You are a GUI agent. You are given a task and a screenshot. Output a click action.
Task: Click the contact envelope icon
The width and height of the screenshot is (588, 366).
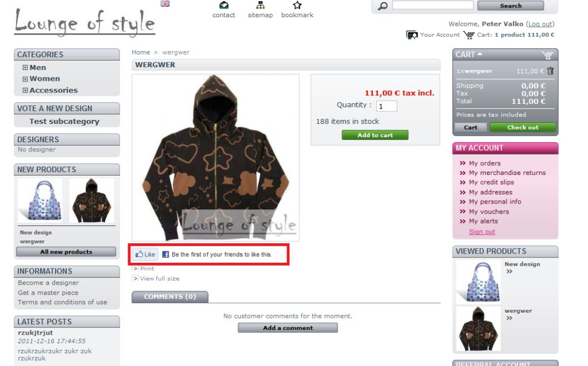[x=224, y=5]
